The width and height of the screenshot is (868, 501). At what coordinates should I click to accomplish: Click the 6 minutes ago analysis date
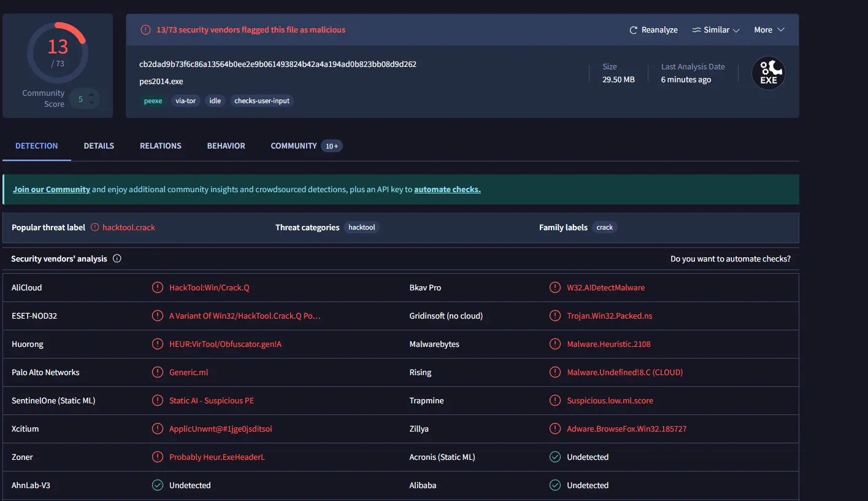[x=686, y=80]
